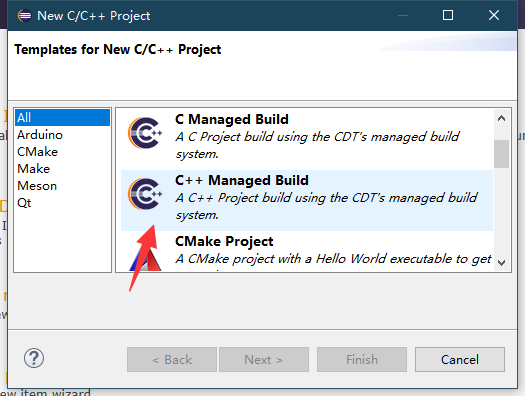Click the Eclipse logo in title bar
Screen dimensions: 525x396
25,15
